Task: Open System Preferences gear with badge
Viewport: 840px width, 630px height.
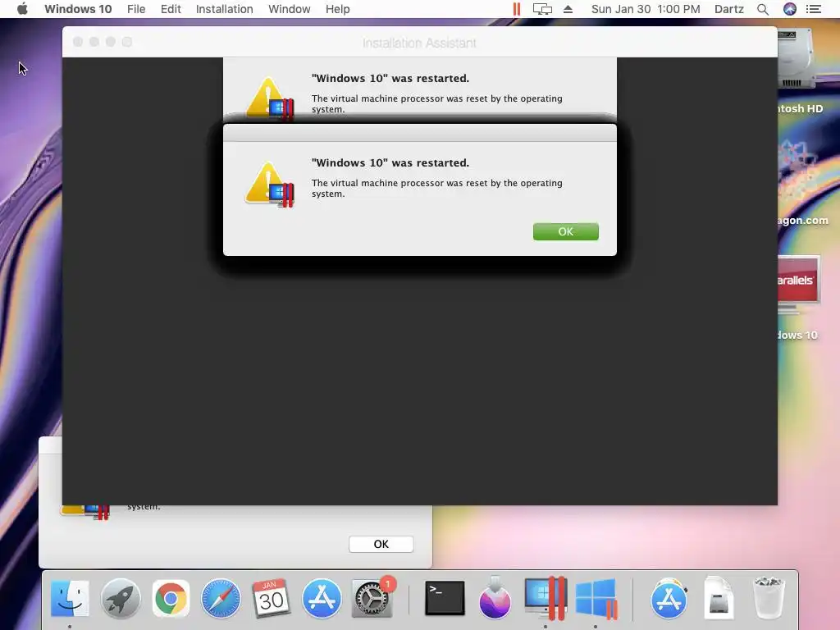Action: pos(372,598)
